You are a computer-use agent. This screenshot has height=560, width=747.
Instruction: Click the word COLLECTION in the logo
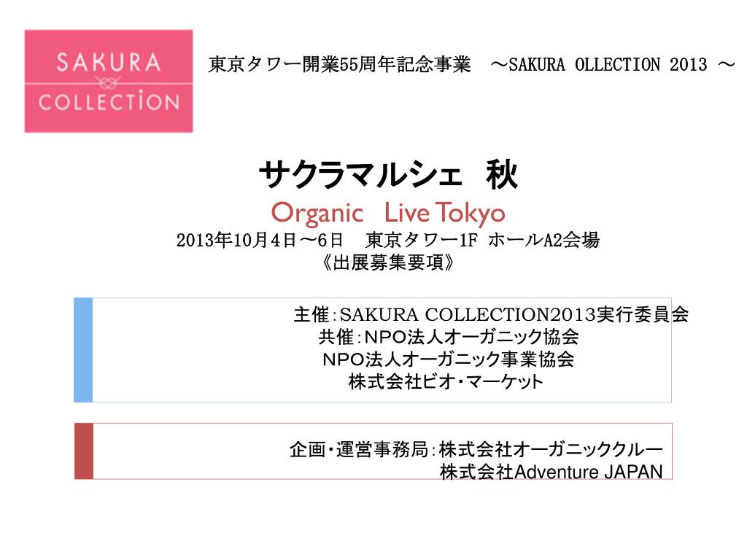[109, 102]
